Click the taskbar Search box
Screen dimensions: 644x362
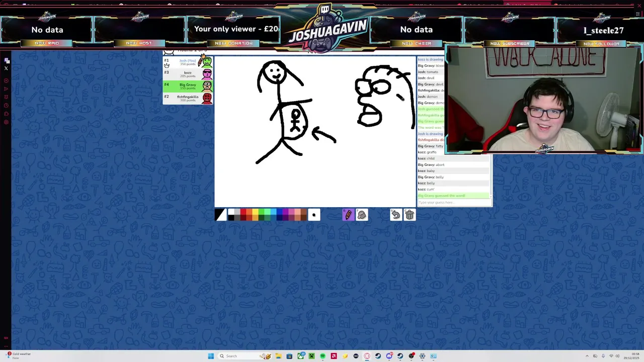click(x=245, y=356)
